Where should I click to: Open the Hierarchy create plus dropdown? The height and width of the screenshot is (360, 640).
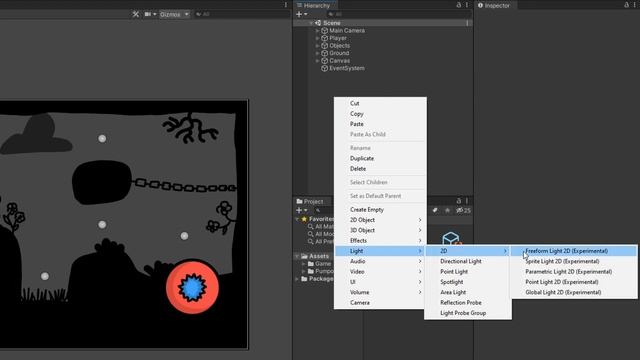pos(301,14)
